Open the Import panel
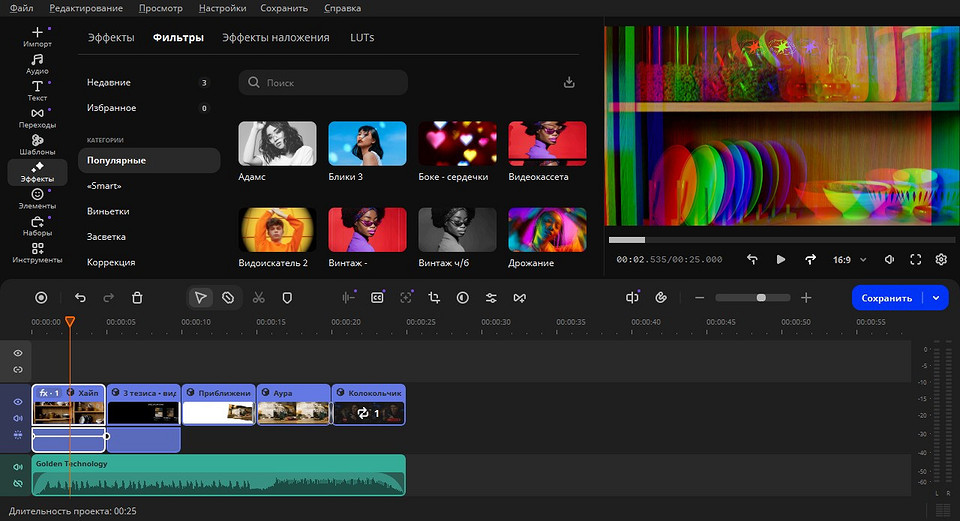 pyautogui.click(x=37, y=37)
